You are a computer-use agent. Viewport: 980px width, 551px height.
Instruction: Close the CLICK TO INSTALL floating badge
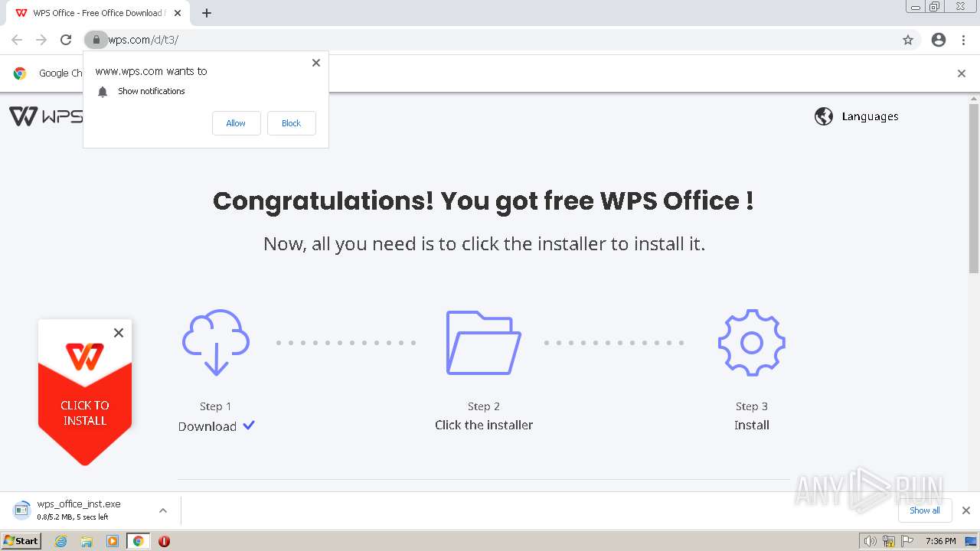[x=119, y=333]
